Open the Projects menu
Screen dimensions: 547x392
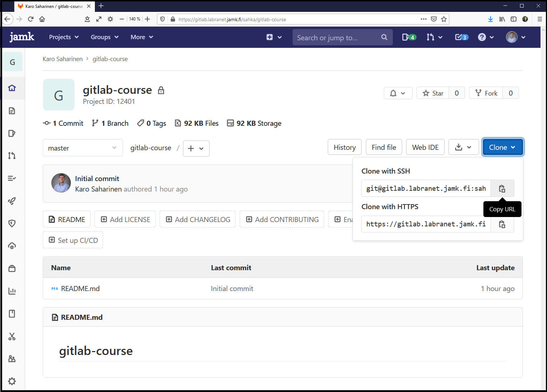click(64, 37)
